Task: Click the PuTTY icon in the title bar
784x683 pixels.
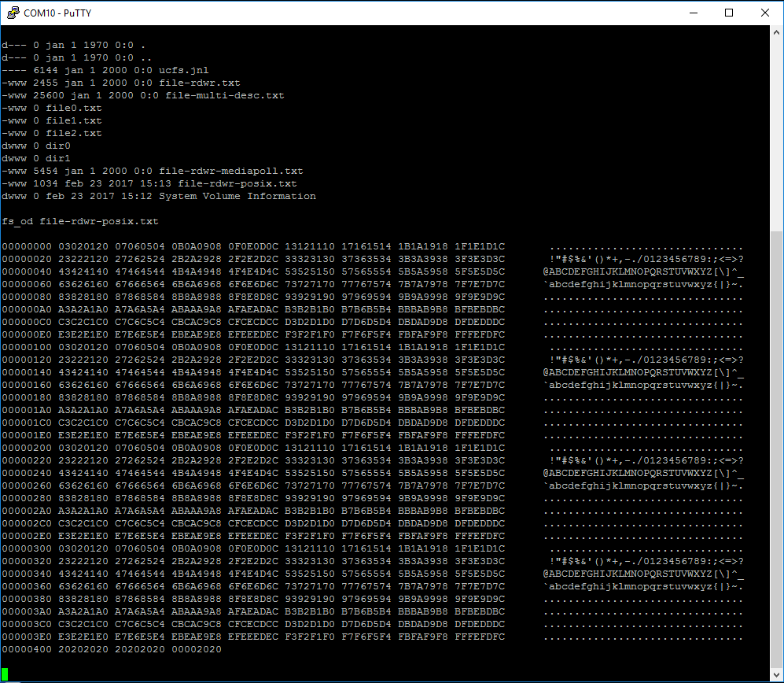Action: point(13,13)
